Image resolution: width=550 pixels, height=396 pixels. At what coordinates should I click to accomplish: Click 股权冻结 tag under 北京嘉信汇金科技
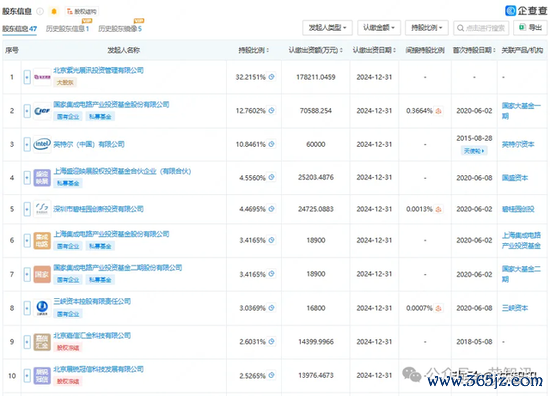(x=68, y=348)
